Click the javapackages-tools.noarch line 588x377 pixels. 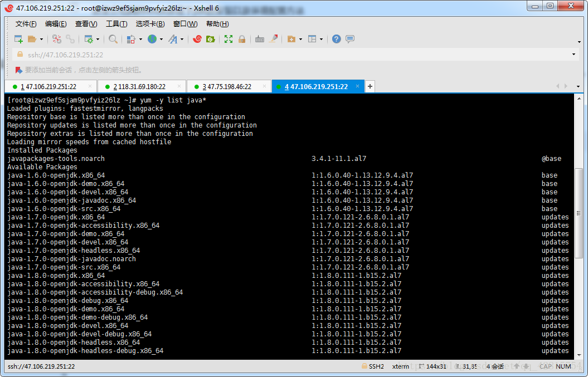pos(56,159)
